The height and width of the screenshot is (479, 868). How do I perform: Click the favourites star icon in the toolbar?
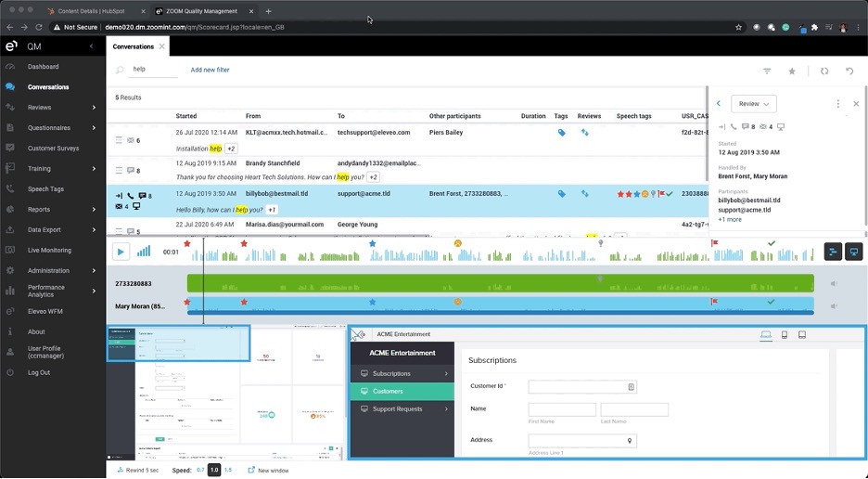pyautogui.click(x=792, y=71)
